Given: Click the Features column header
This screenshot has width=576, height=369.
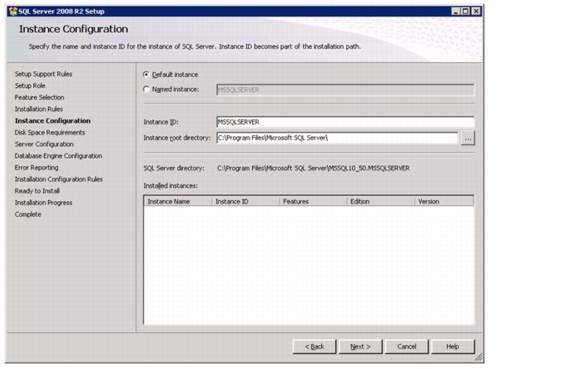Looking at the screenshot, I should point(313,201).
